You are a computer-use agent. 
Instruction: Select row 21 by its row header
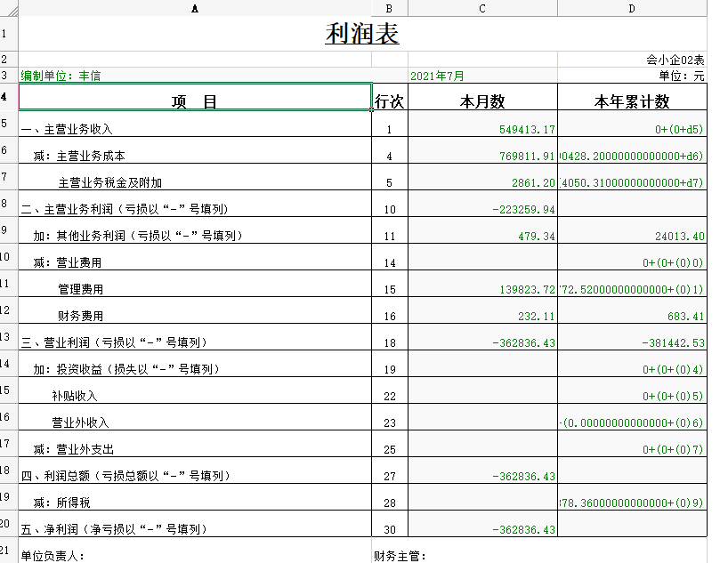(9, 551)
